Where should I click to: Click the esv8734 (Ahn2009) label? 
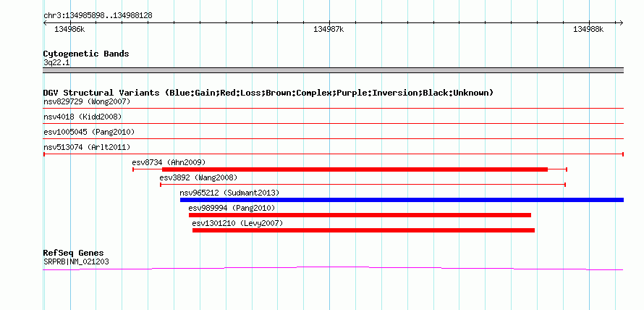169,162
